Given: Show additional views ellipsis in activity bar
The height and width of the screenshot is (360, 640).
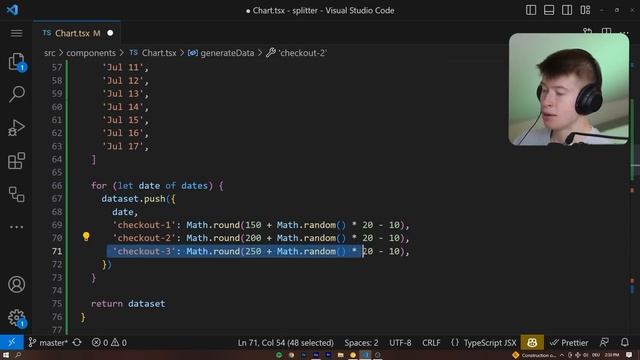Looking at the screenshot, I should tap(16, 227).
